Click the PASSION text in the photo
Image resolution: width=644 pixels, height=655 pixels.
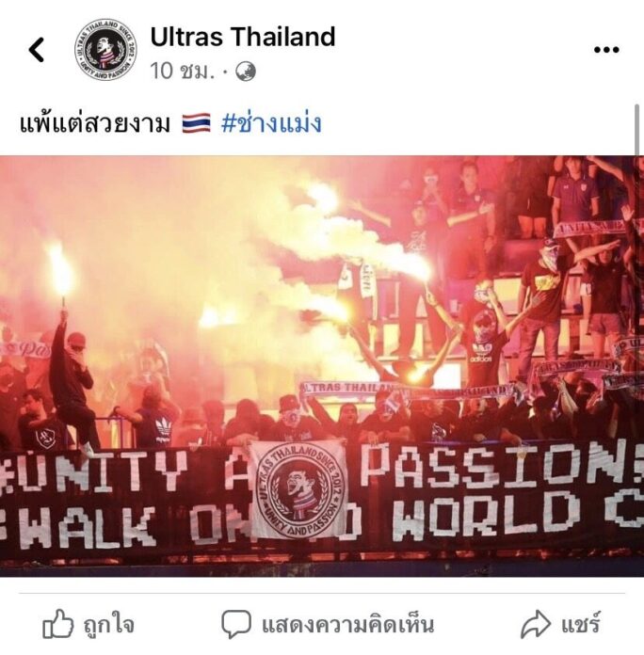click(x=503, y=465)
